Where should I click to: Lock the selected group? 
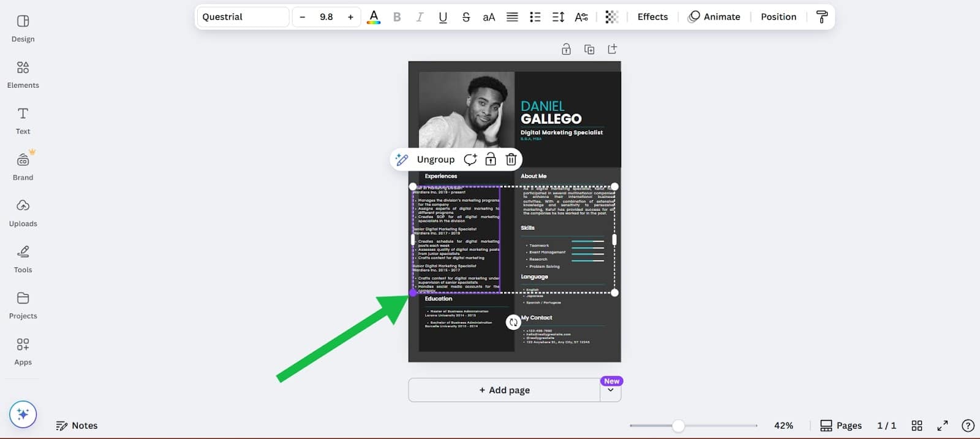click(491, 159)
